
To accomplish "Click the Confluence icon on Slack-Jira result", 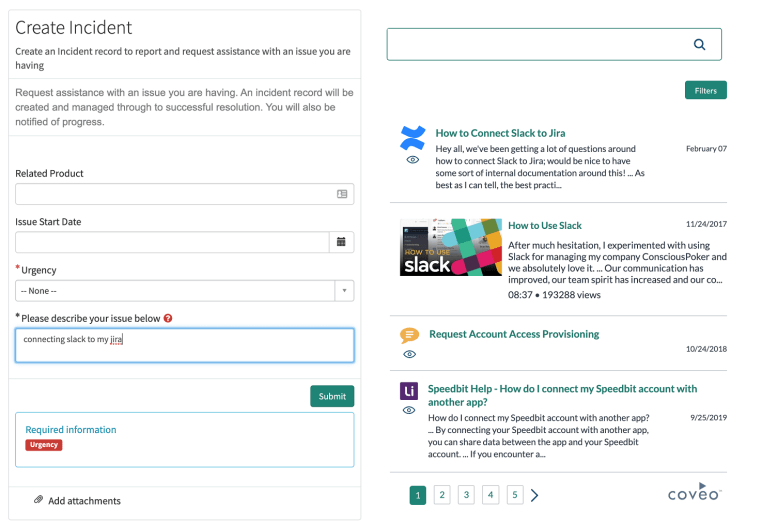I will [x=412, y=137].
